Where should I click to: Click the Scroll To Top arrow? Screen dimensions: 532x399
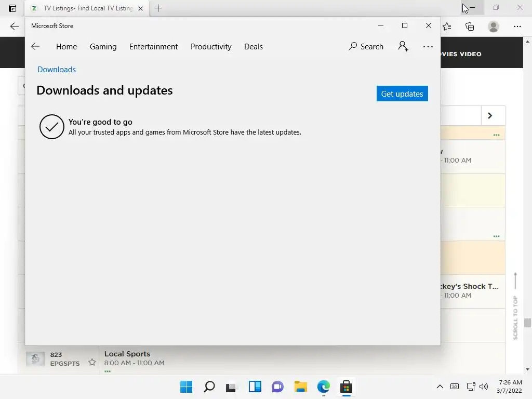coord(515,281)
